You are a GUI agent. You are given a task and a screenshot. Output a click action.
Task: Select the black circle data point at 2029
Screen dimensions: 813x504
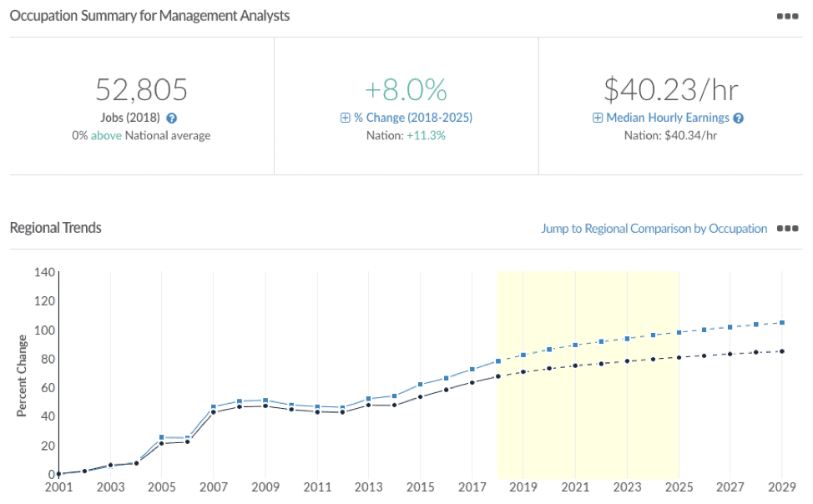pos(782,351)
